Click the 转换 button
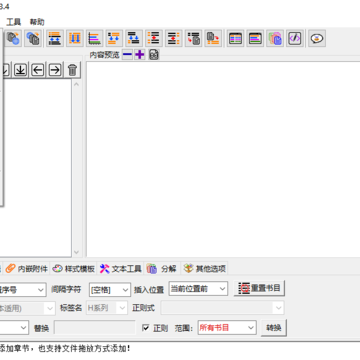The image size is (360, 360). pos(274,328)
